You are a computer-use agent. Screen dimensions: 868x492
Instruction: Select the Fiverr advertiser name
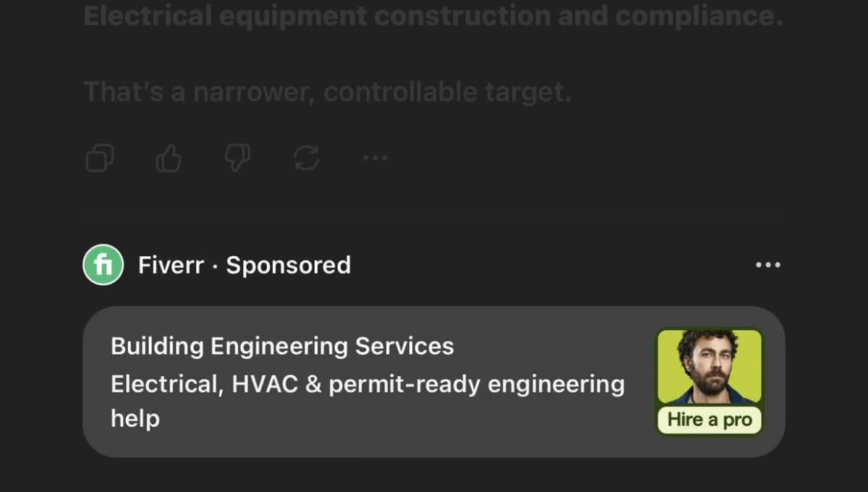(171, 265)
